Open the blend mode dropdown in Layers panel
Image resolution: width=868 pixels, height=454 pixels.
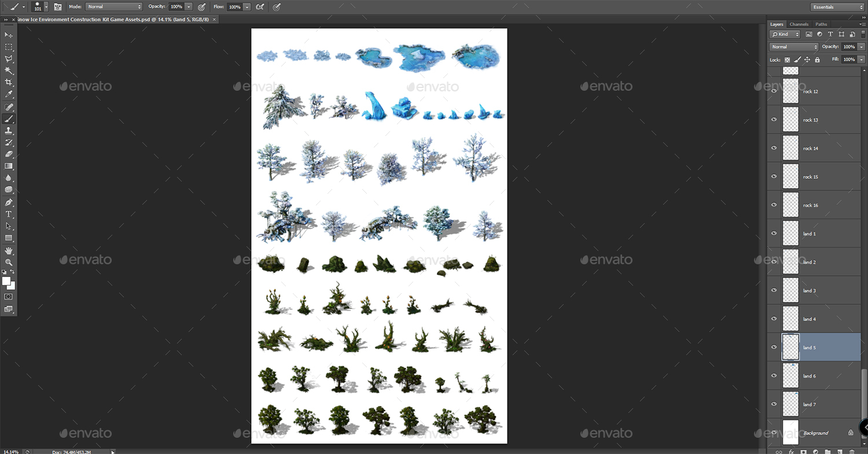click(x=793, y=46)
